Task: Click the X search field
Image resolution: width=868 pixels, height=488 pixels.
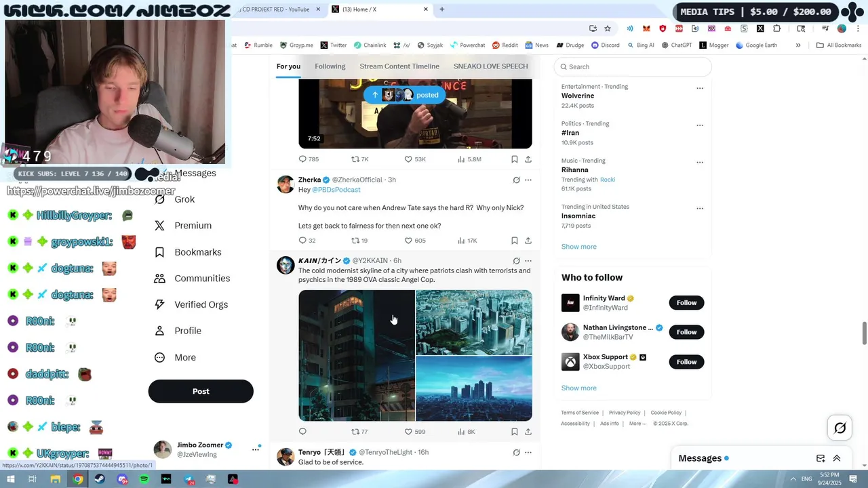Action: [633, 66]
